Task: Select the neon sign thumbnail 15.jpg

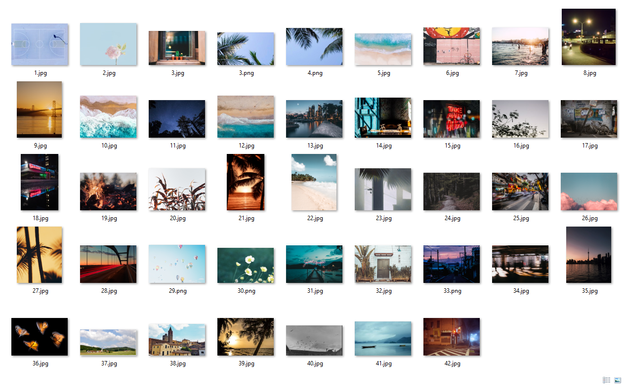Action: [452, 119]
